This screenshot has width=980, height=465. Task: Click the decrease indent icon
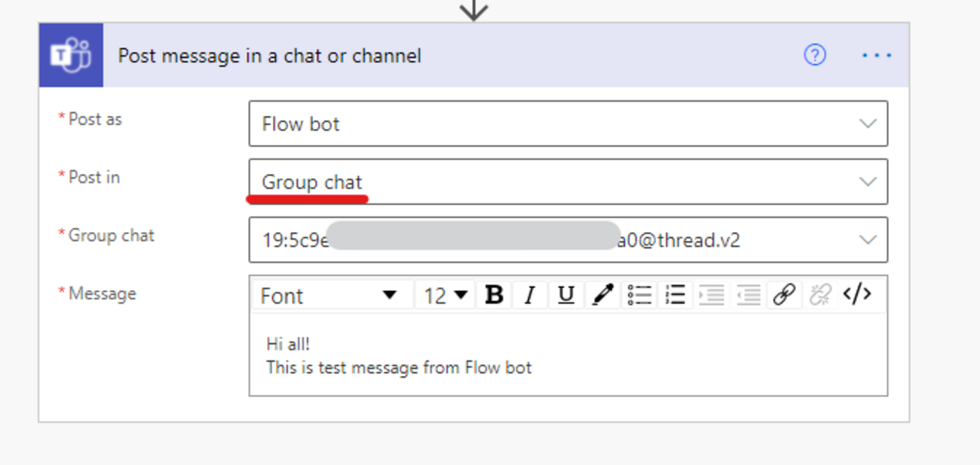click(748, 295)
